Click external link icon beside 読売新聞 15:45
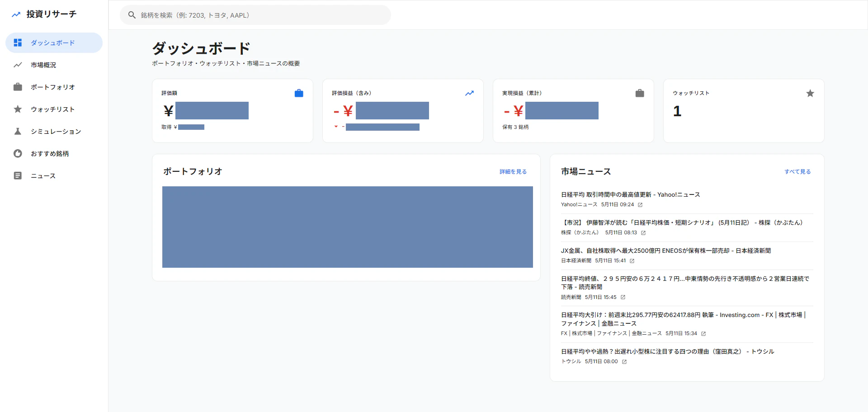The height and width of the screenshot is (412, 868). pyautogui.click(x=623, y=297)
